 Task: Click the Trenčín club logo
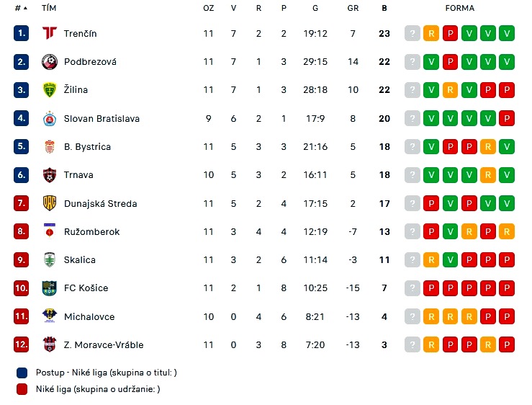(50, 33)
